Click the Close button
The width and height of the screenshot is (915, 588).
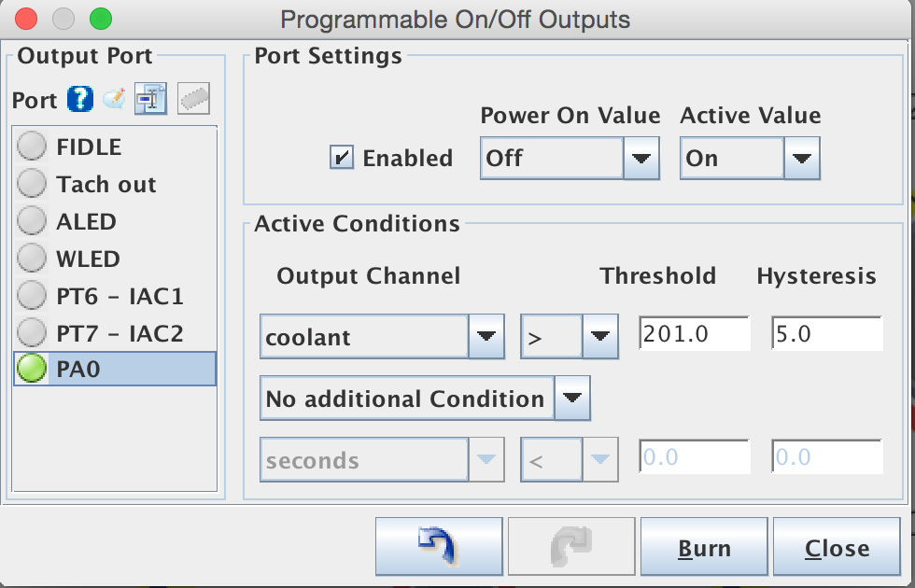[x=837, y=547]
